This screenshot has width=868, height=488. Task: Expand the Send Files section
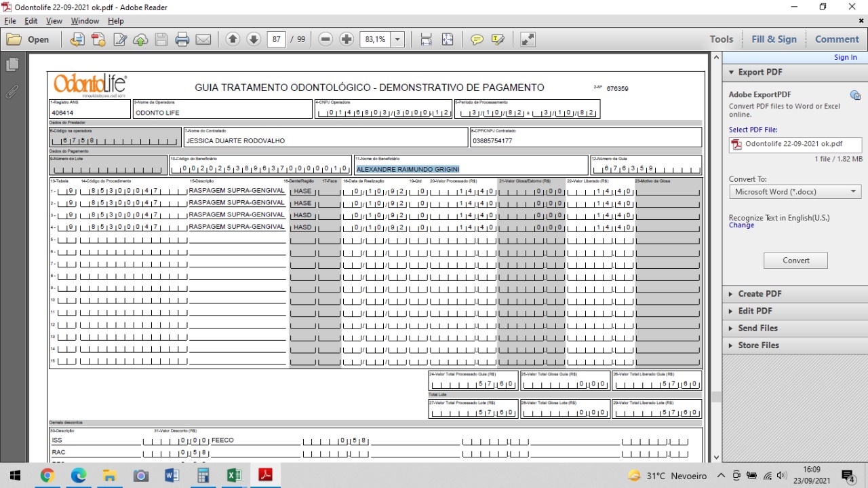[757, 328]
